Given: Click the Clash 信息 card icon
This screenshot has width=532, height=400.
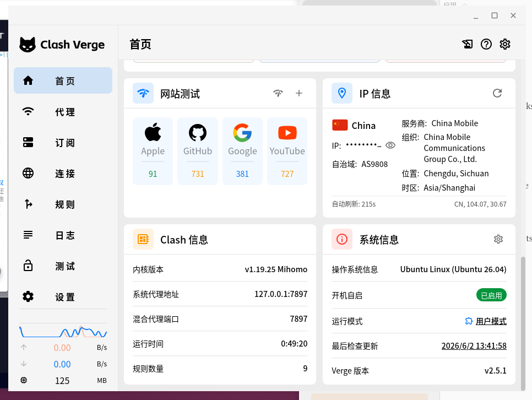Looking at the screenshot, I should (143, 239).
